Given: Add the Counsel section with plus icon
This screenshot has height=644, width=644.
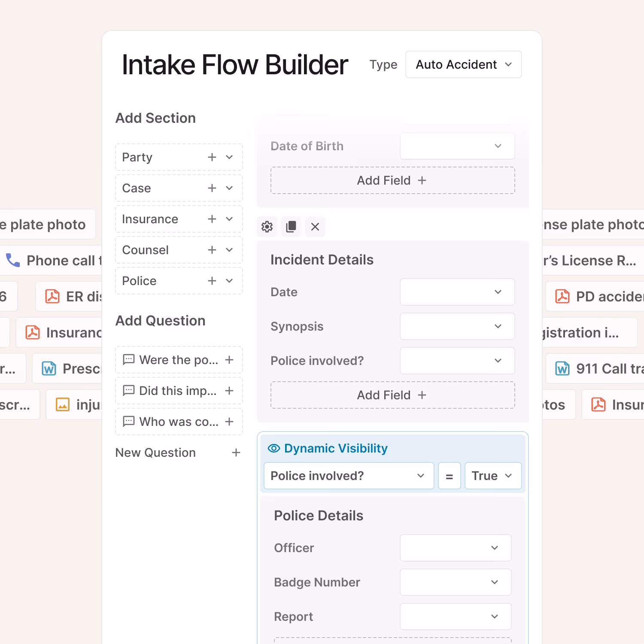Looking at the screenshot, I should coord(212,250).
